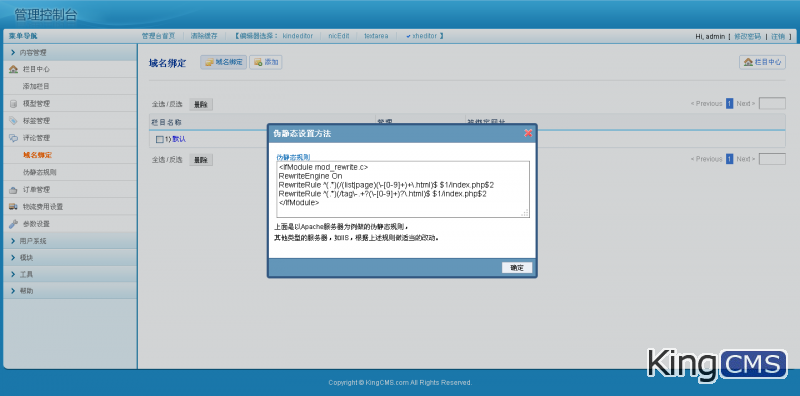Click 全选 / 反选 above the list
Viewport: 800px width, 396px height.
point(167,104)
